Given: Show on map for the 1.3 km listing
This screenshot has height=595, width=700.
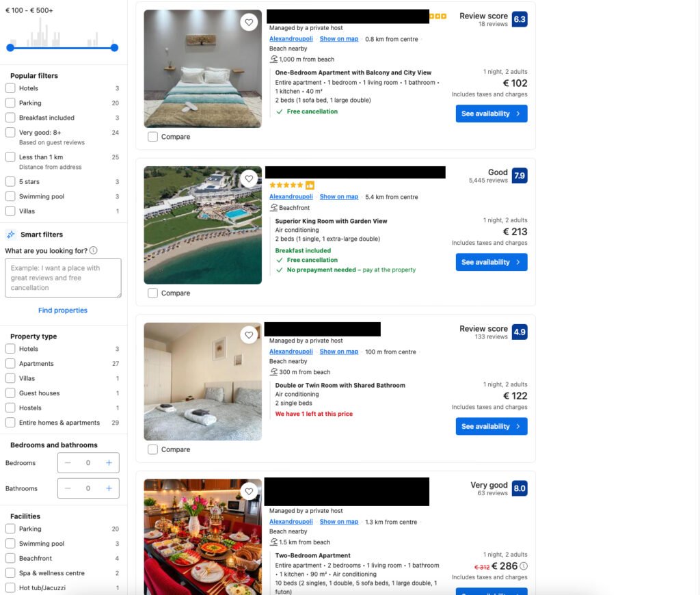Looking at the screenshot, I should tap(339, 522).
